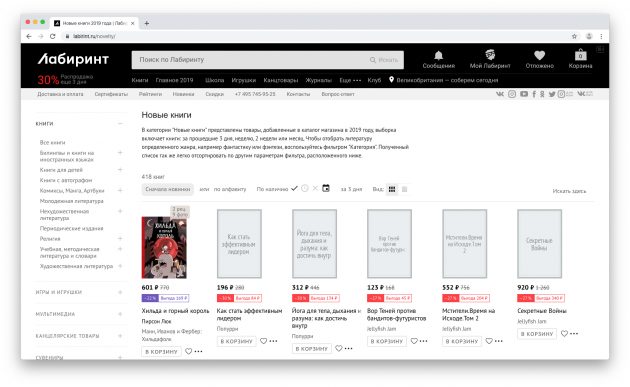Select по алфавиту sorting
Screen dimensions: 630x387
pyautogui.click(x=230, y=189)
